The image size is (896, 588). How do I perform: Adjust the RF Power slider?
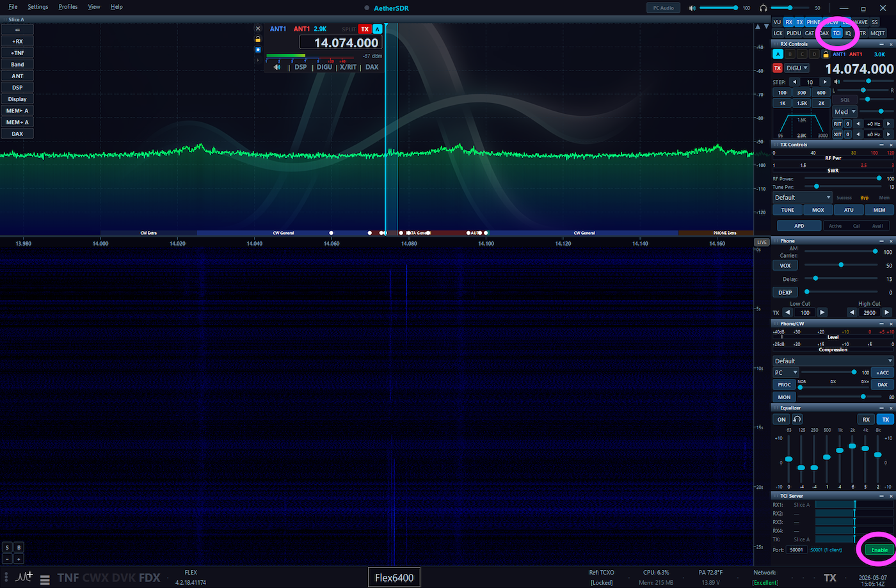point(842,179)
